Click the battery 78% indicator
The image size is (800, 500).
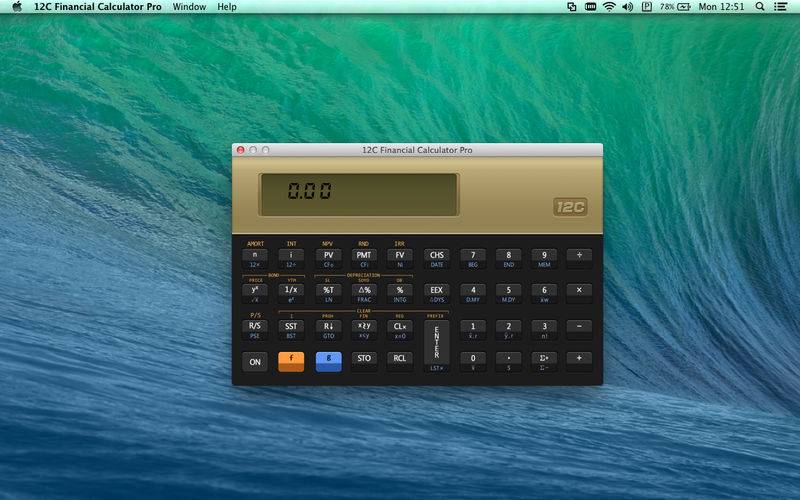pyautogui.click(x=675, y=7)
